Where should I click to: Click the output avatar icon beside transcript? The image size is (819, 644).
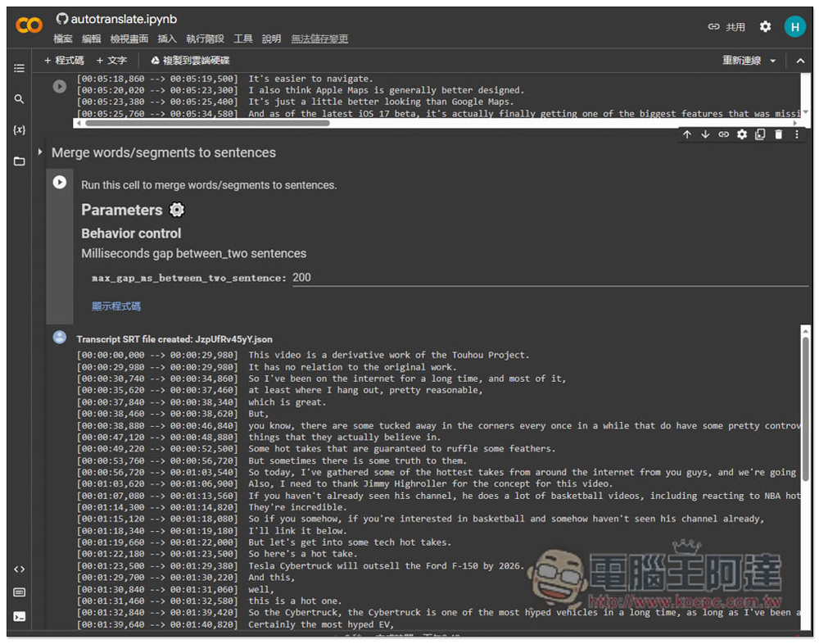point(60,338)
